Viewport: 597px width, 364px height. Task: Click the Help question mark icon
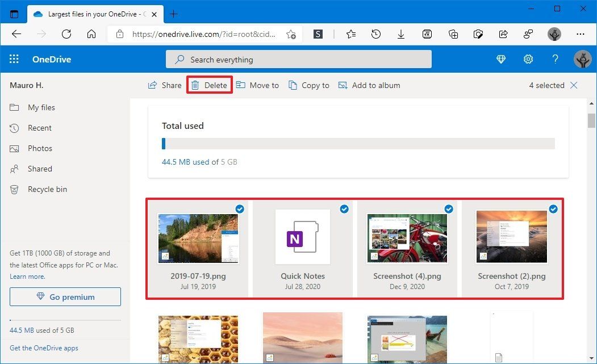tap(555, 58)
